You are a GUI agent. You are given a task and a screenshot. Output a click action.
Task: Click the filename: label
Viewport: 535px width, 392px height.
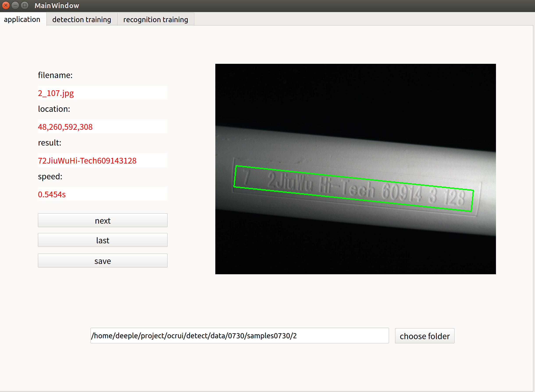55,75
